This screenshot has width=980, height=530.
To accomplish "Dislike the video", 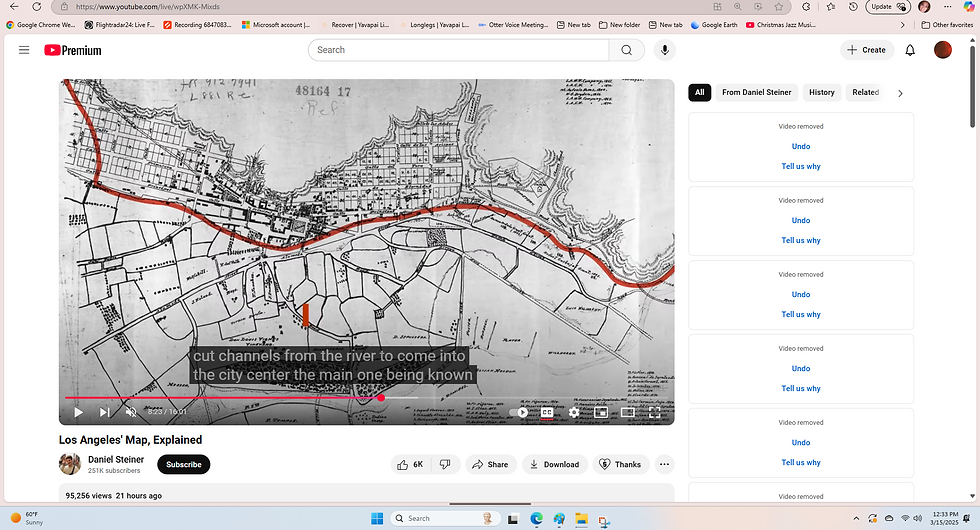I will pos(445,464).
